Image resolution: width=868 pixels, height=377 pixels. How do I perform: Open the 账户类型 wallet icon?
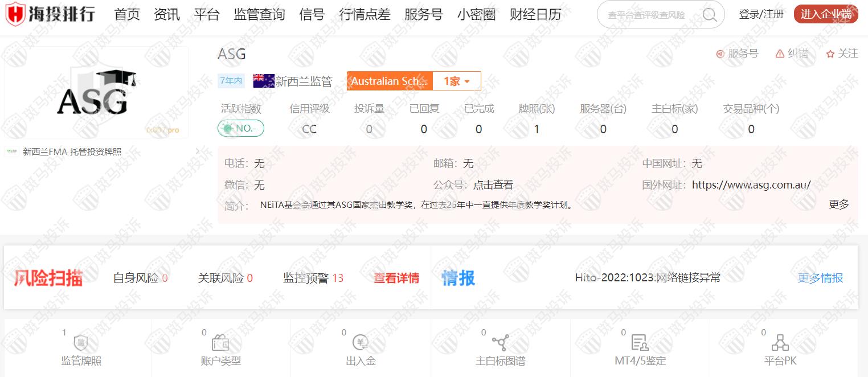(220, 343)
